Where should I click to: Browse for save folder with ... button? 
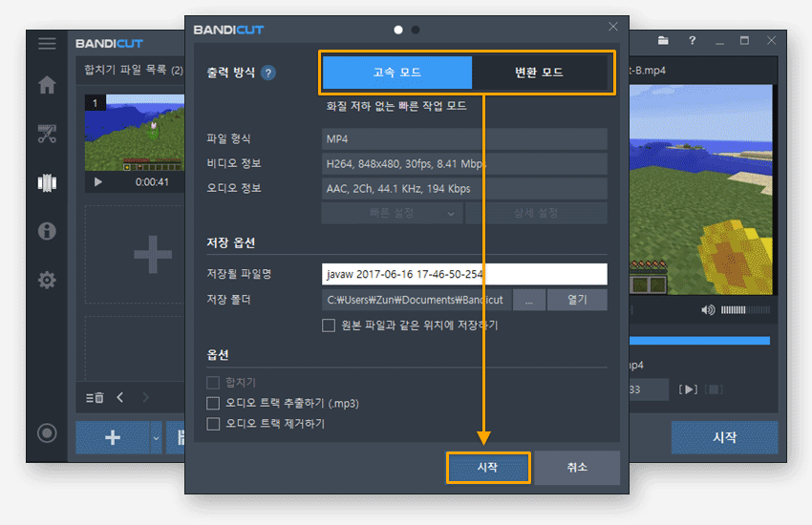[x=528, y=300]
